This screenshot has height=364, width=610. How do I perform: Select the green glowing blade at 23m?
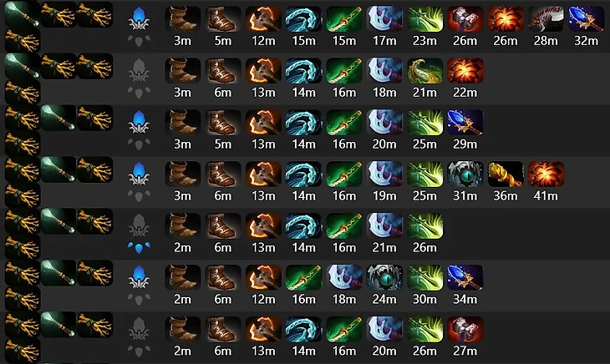424,18
